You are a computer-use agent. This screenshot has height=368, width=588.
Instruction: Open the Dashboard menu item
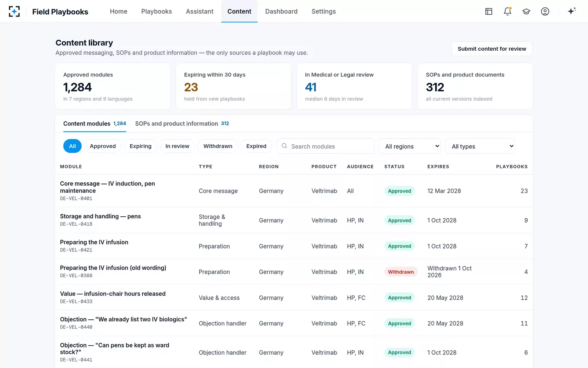click(x=281, y=11)
